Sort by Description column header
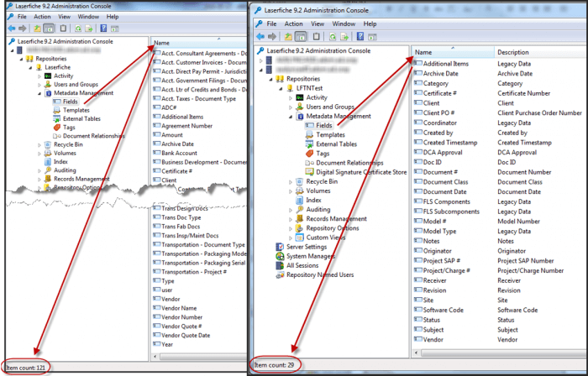Image resolution: width=588 pixels, height=376 pixels. click(x=541, y=52)
